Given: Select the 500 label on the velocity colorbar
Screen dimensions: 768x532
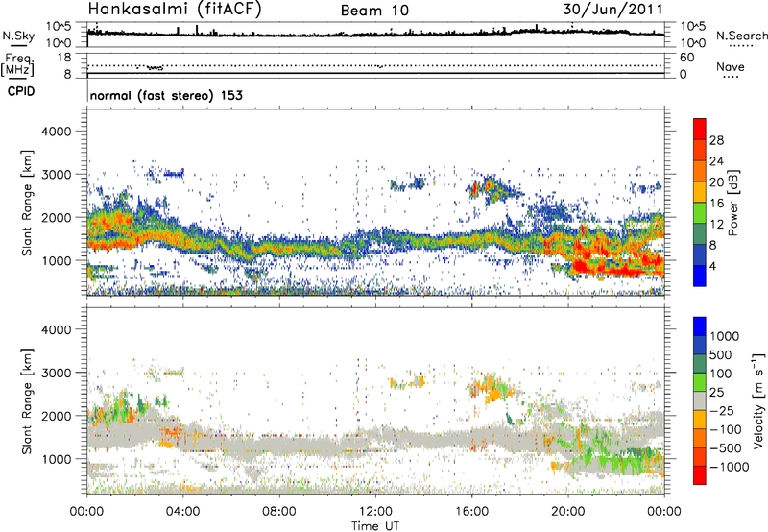Looking at the screenshot, I should 721,355.
